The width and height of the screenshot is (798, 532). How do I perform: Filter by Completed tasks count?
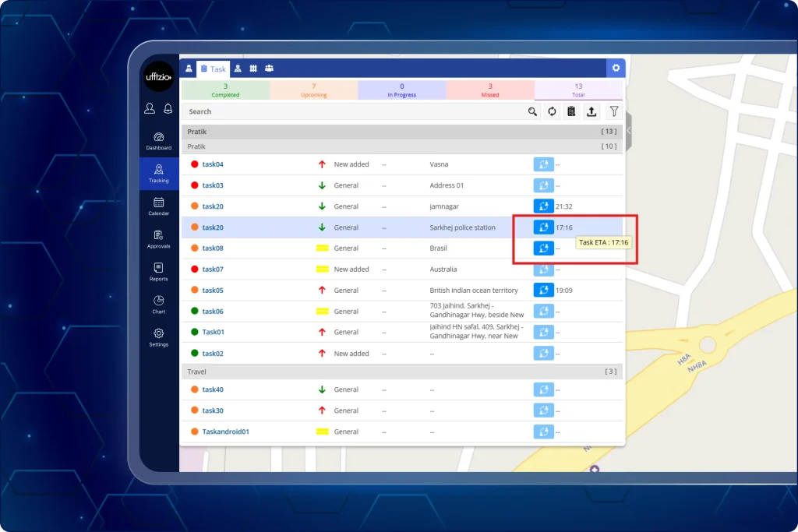225,90
